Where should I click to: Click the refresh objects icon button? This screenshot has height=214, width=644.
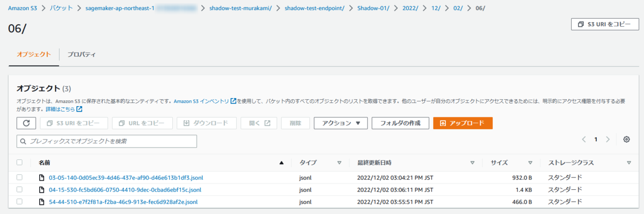click(x=26, y=123)
